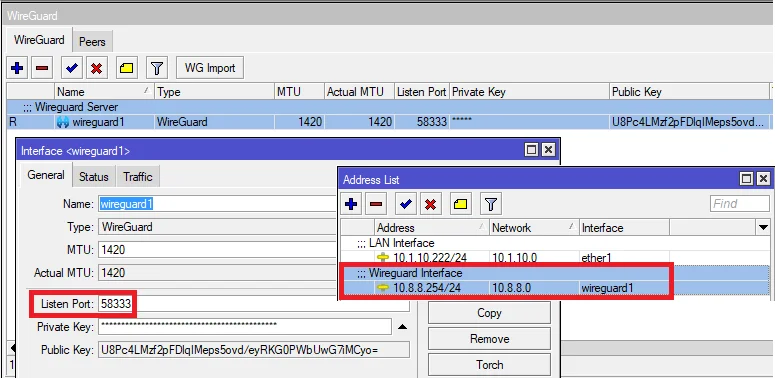Click the Actual MTU column header
The image size is (775, 378).
359,92
